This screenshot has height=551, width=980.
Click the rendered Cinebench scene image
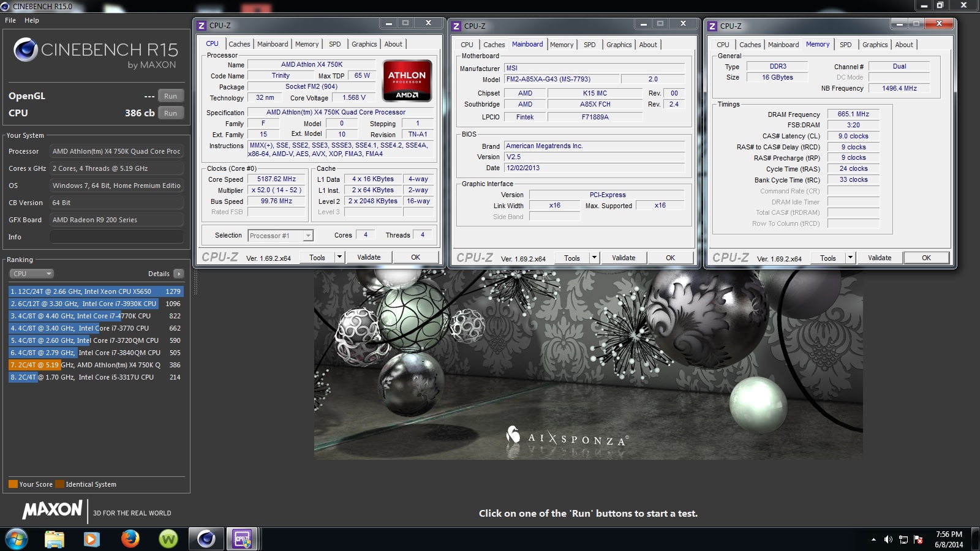pyautogui.click(x=588, y=364)
